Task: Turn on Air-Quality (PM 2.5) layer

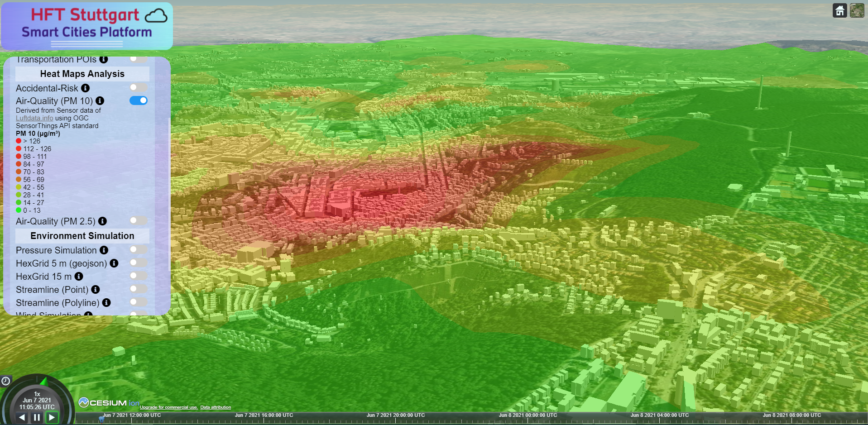Action: pos(138,221)
